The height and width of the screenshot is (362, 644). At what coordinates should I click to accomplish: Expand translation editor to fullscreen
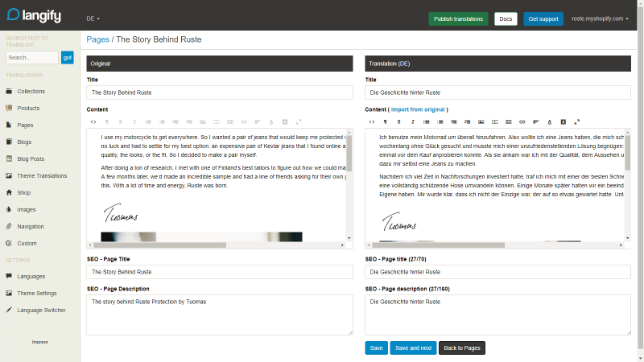click(x=577, y=122)
